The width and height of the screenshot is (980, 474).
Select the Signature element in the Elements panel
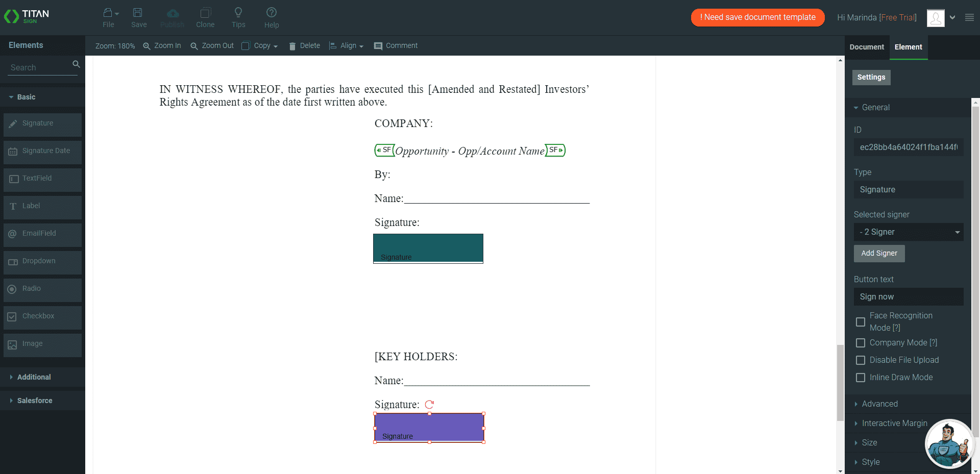[x=42, y=123]
